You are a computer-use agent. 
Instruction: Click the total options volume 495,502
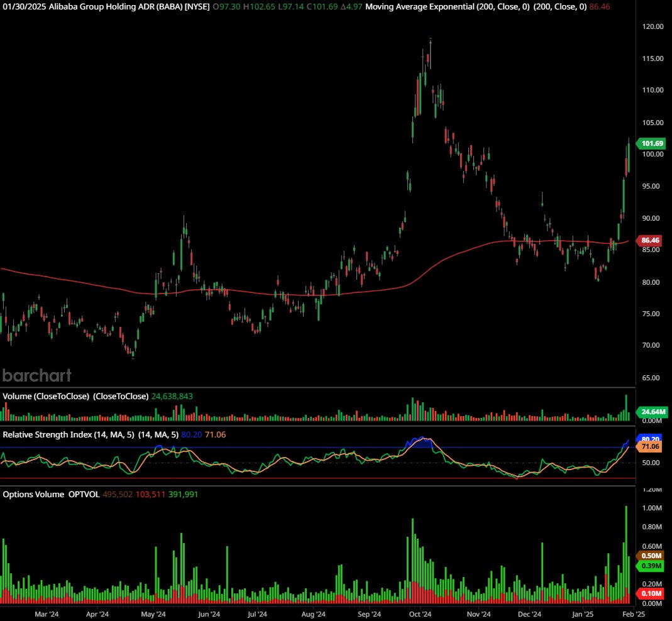coord(118,495)
